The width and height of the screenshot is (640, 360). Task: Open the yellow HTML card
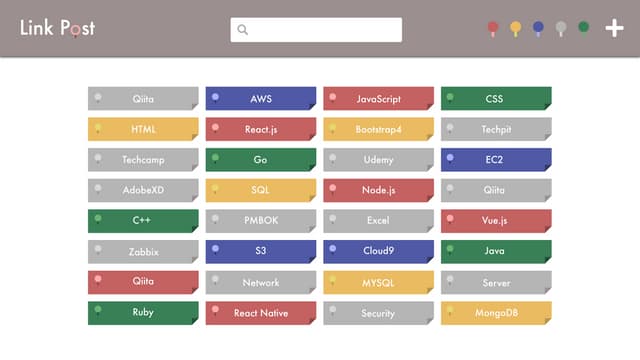143,129
